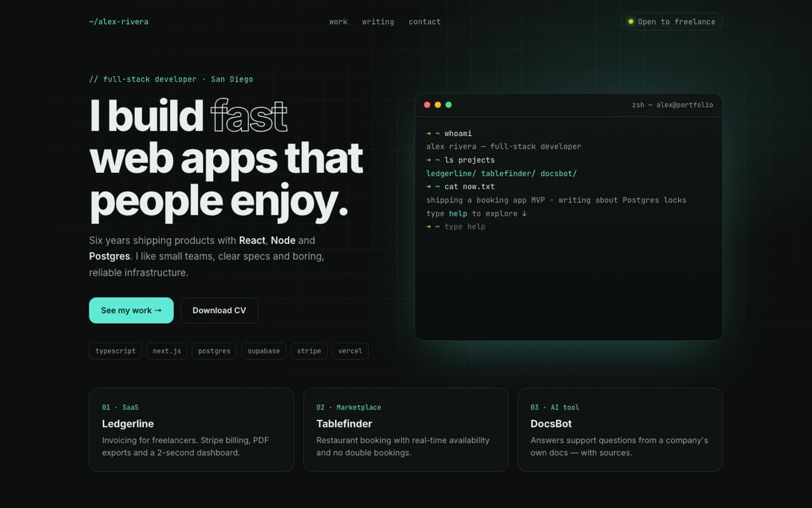
Task: Click the red terminal window dot
Action: (427, 105)
